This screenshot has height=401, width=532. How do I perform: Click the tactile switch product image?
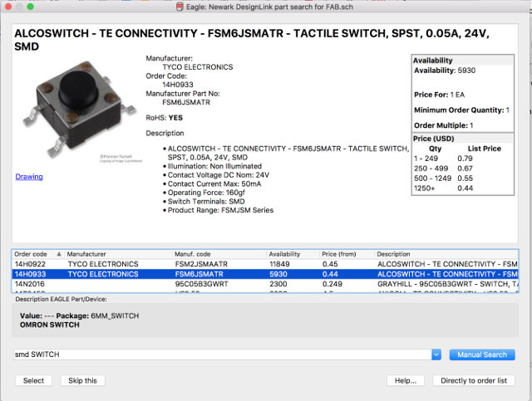click(x=79, y=109)
